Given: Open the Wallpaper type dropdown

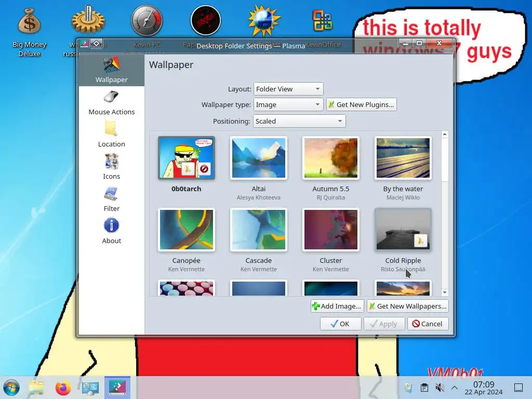Looking at the screenshot, I should 288,104.
